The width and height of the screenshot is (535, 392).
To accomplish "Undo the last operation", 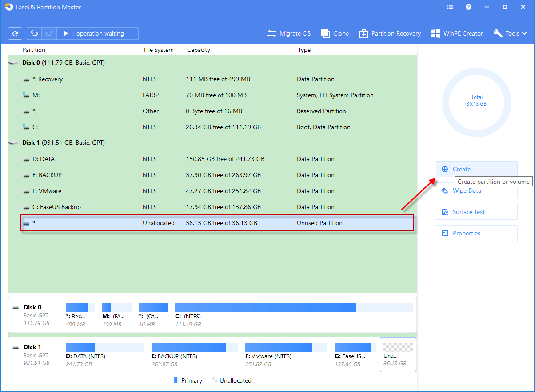I will (x=34, y=33).
